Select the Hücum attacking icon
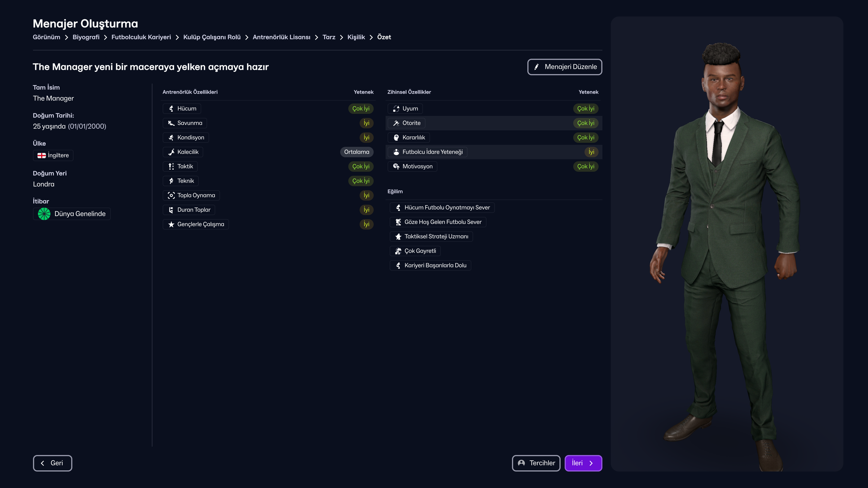The image size is (868, 488). click(x=171, y=108)
